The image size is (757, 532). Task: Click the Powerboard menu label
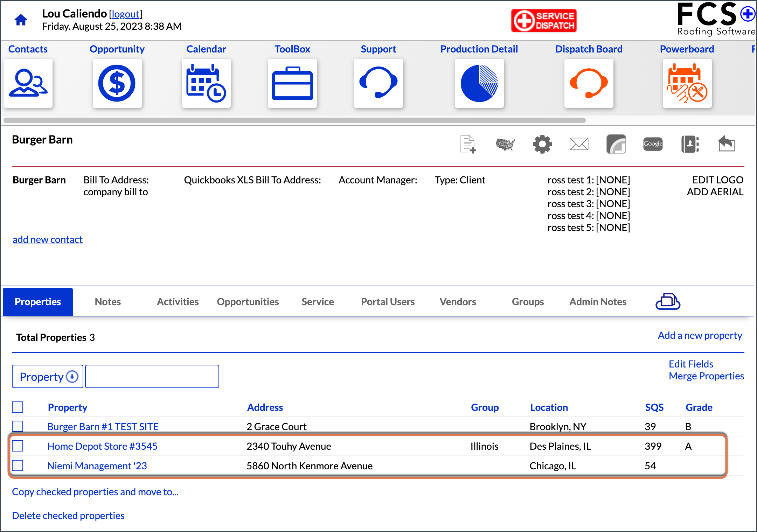[x=687, y=49]
